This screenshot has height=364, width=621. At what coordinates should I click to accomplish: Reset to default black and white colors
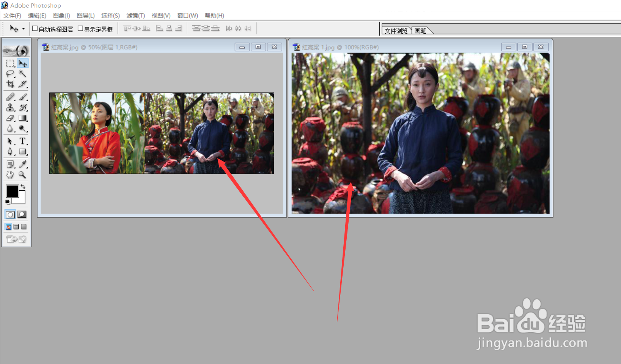(x=8, y=202)
